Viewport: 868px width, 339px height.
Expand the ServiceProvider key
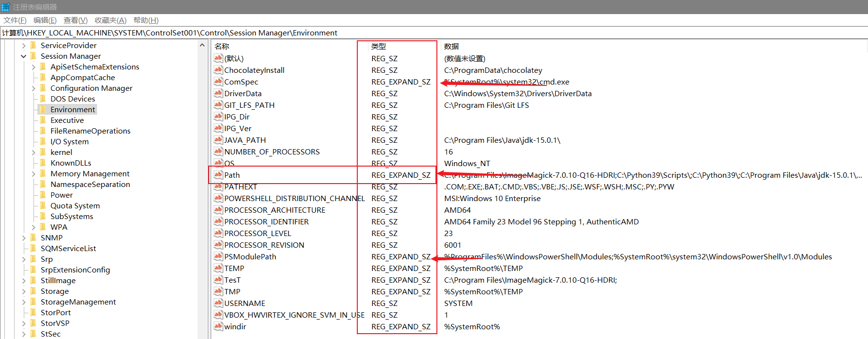(x=23, y=46)
